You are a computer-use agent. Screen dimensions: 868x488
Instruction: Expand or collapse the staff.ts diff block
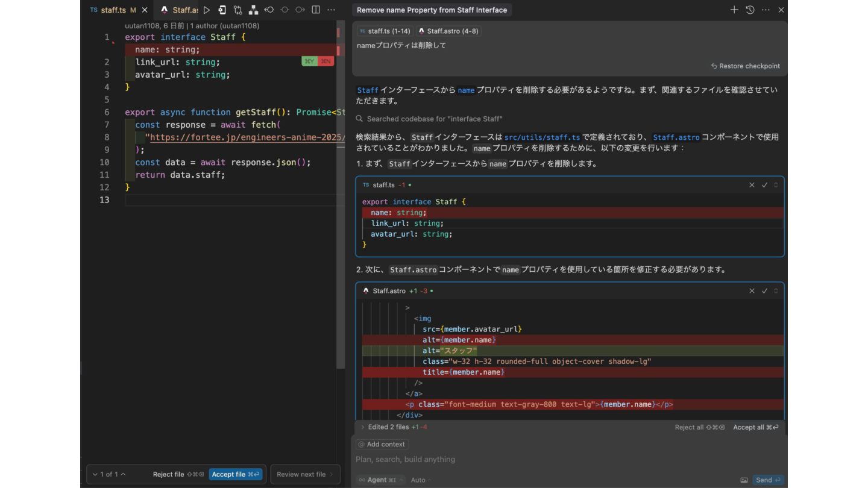click(x=776, y=185)
